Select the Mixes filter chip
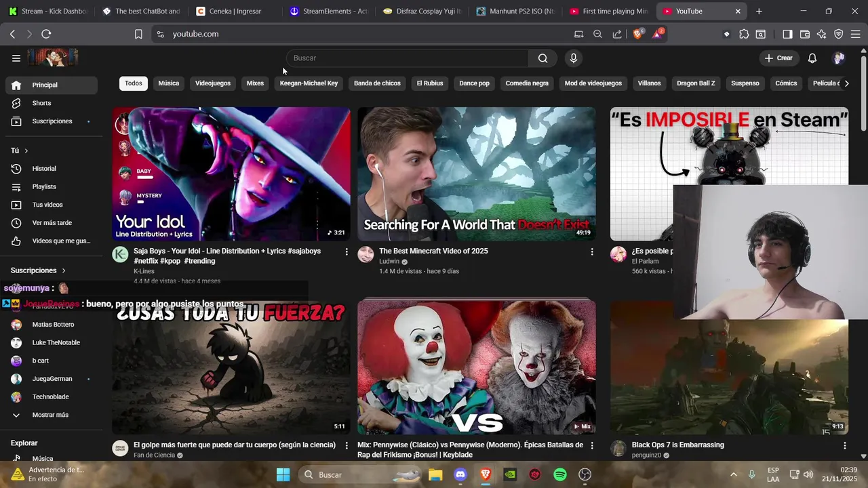This screenshot has width=868, height=488. (x=255, y=83)
